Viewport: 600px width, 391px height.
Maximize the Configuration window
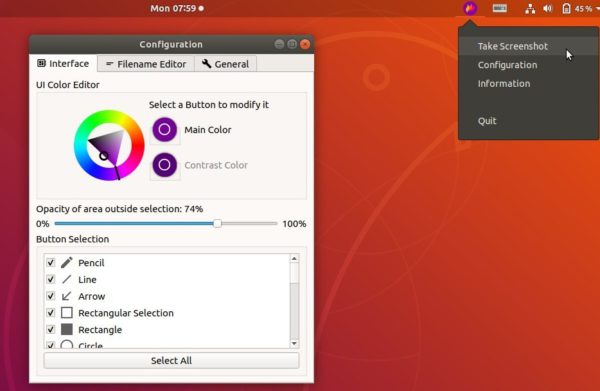coord(292,44)
